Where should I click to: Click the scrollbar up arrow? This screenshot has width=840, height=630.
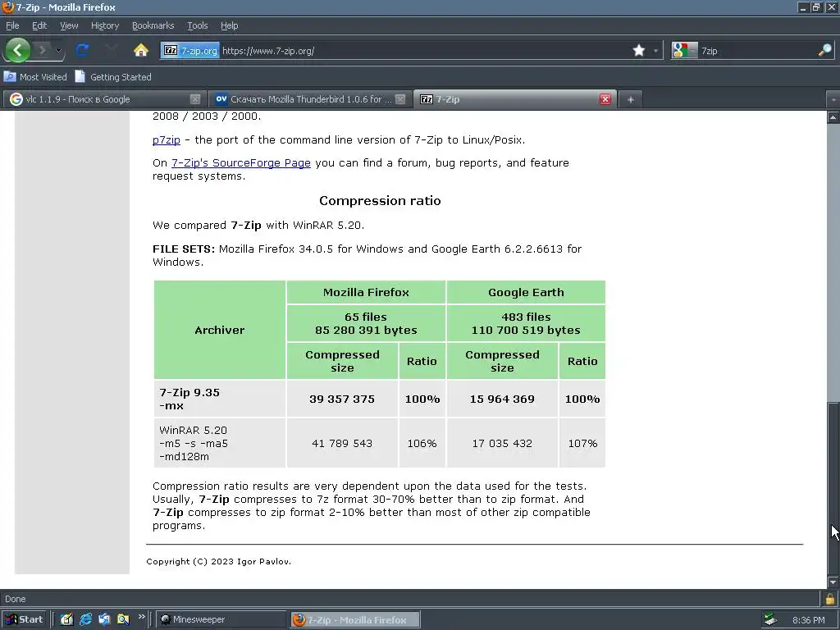pos(833,117)
